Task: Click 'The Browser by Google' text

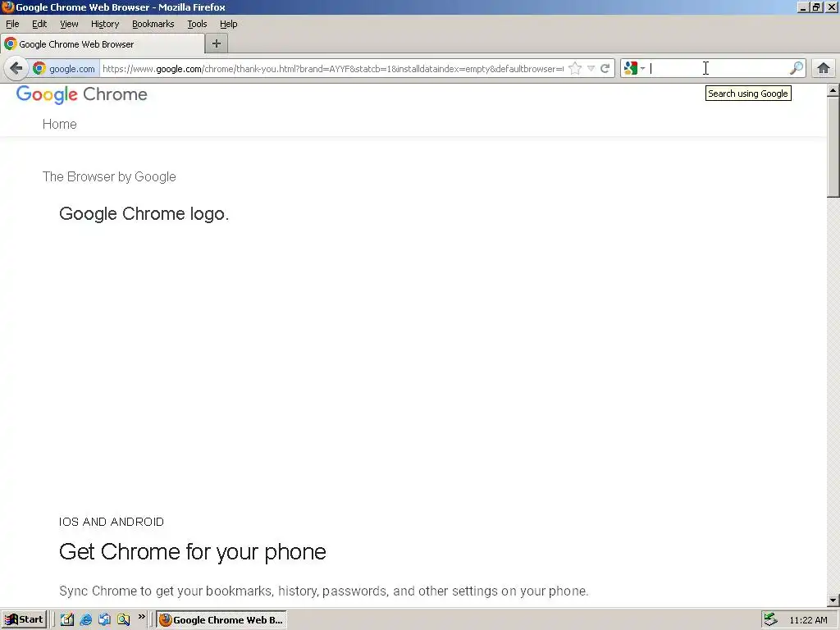Action: pos(109,177)
